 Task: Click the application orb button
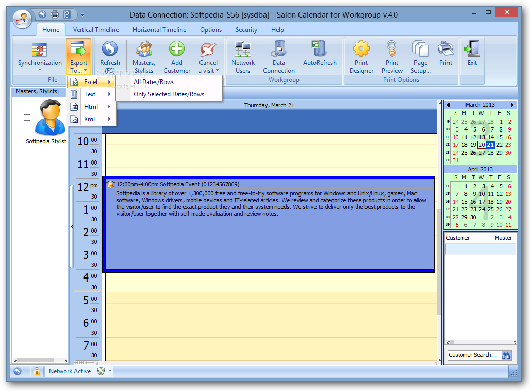(x=22, y=19)
